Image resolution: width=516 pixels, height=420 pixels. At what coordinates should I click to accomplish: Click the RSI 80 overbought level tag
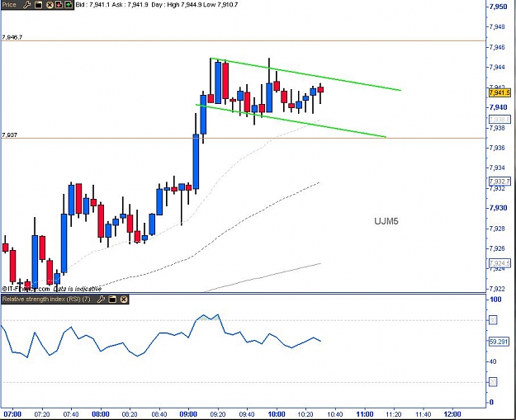point(493,319)
